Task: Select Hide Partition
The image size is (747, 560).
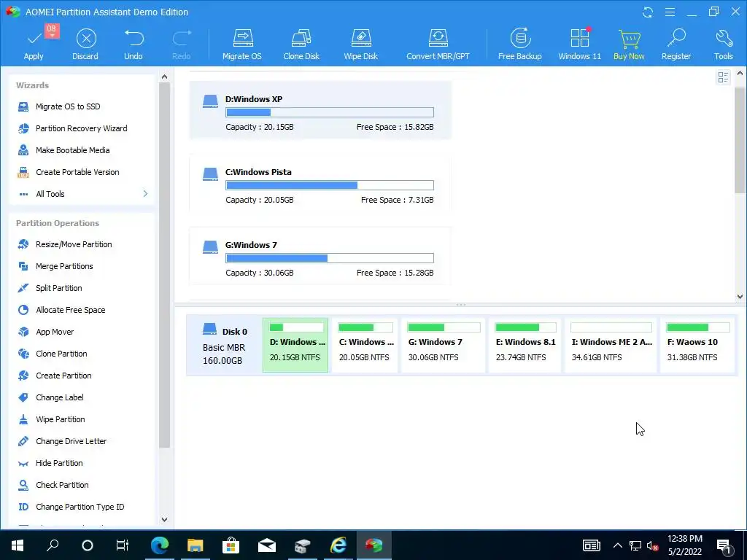Action: (59, 463)
